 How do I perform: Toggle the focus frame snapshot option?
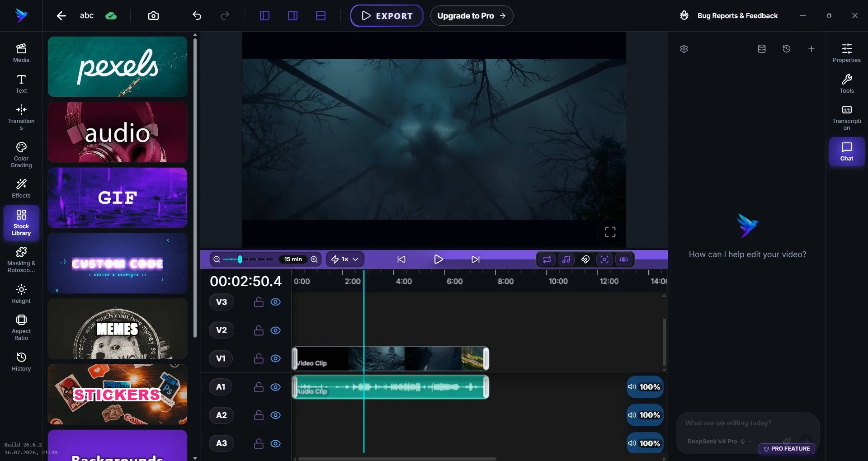(x=604, y=259)
